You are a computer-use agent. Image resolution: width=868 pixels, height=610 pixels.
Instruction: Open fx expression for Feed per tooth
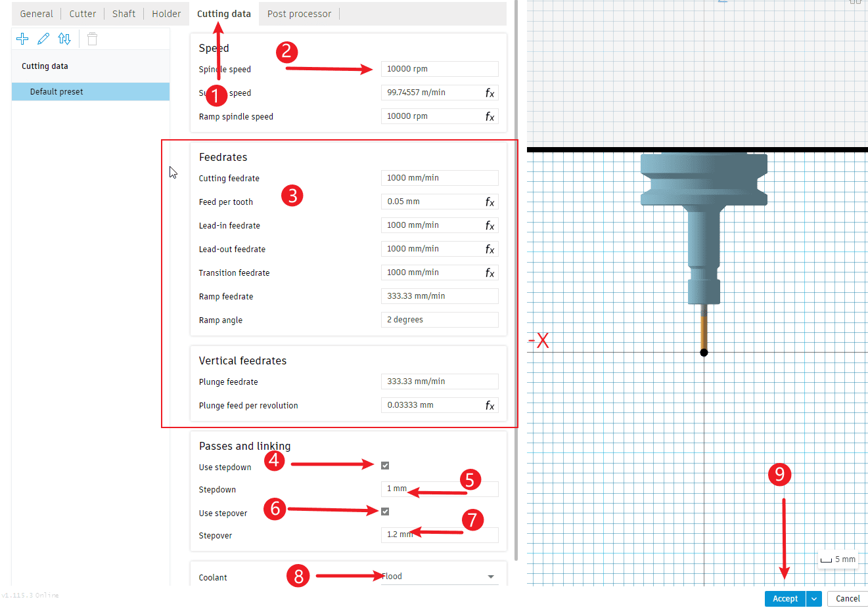coord(490,202)
